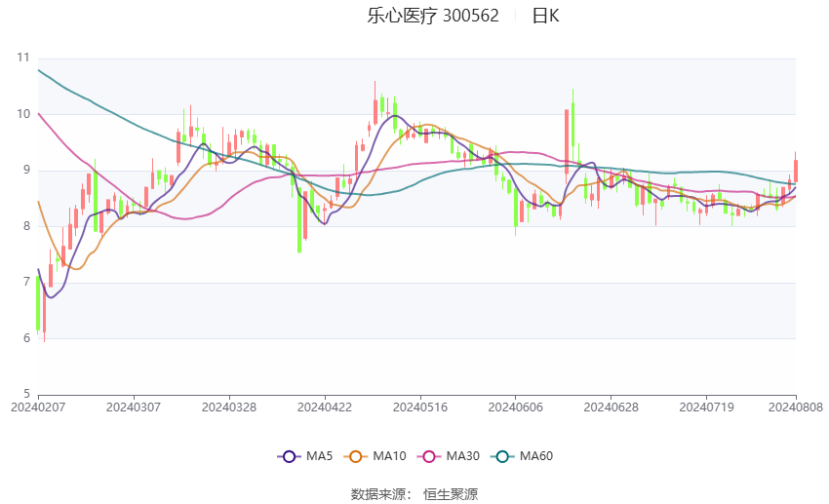Hide the MA30 line via its label
Viewport: 829px width, 504px height.
[x=462, y=456]
